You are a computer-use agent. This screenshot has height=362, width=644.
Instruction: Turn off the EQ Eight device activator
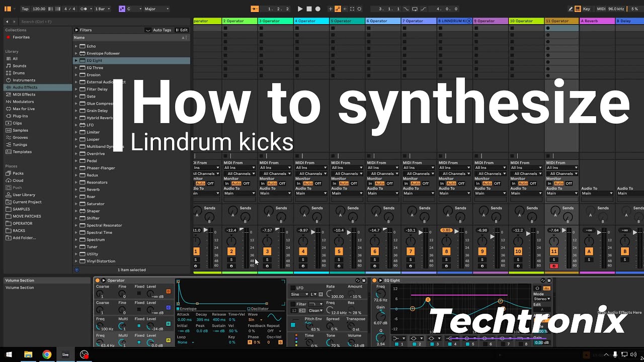click(x=374, y=281)
